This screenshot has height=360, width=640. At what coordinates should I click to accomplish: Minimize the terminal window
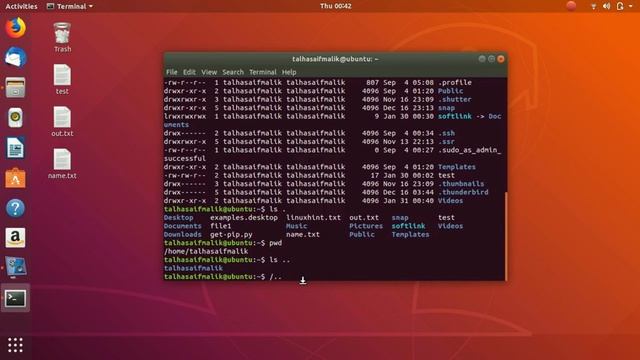[x=482, y=59]
